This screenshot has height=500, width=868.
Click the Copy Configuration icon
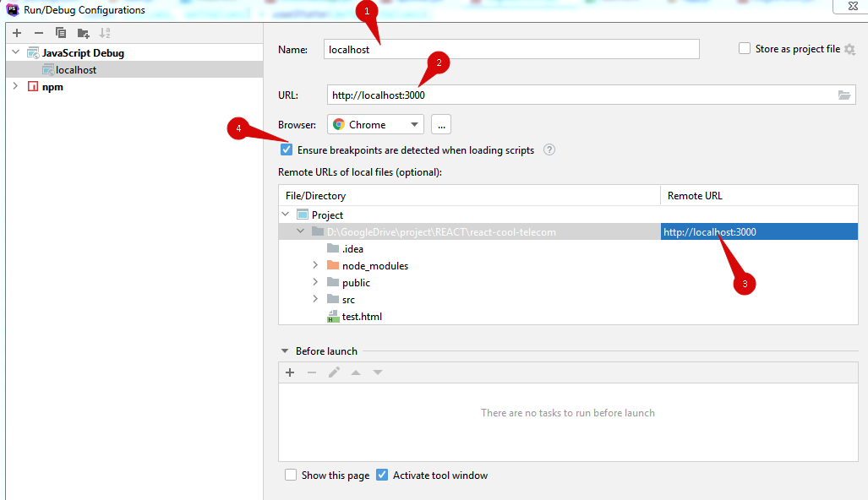(x=61, y=33)
